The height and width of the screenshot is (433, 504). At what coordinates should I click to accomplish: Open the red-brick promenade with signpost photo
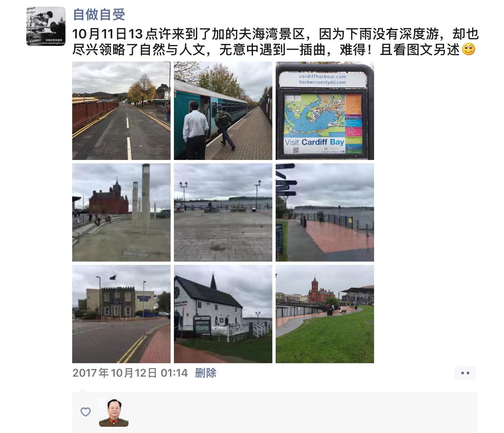click(325, 212)
